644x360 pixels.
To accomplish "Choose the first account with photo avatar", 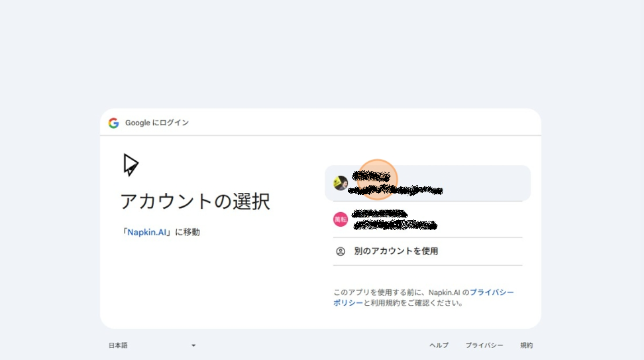I will point(427,183).
